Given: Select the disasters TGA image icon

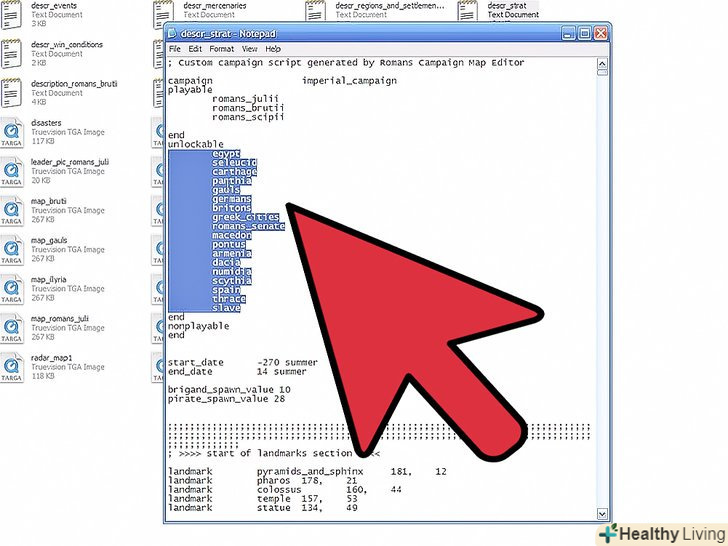Looking at the screenshot, I should tap(11, 132).
